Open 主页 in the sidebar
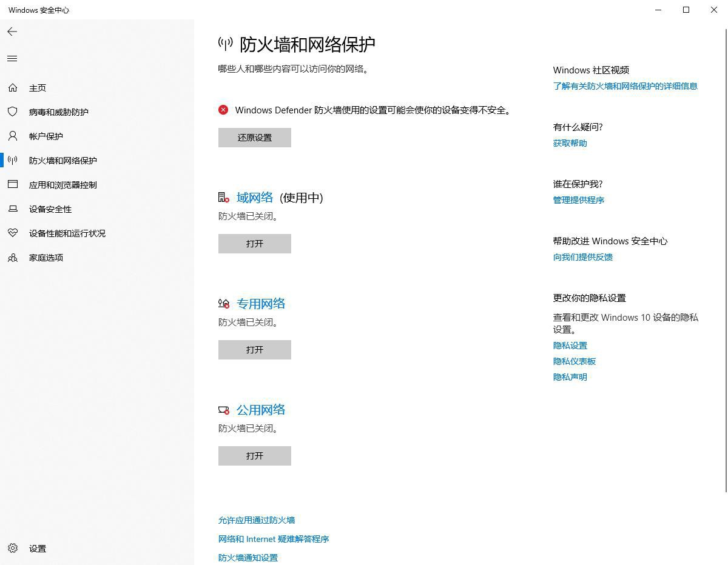 [38, 88]
